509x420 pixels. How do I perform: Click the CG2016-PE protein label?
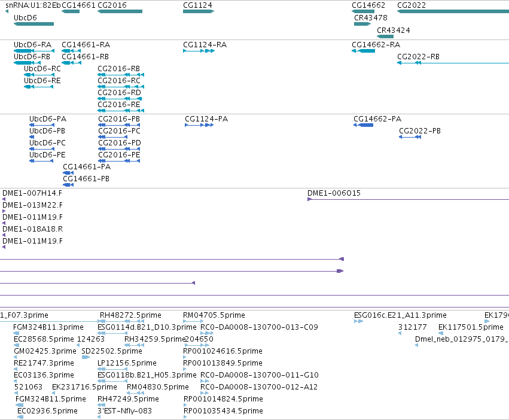[119, 155]
